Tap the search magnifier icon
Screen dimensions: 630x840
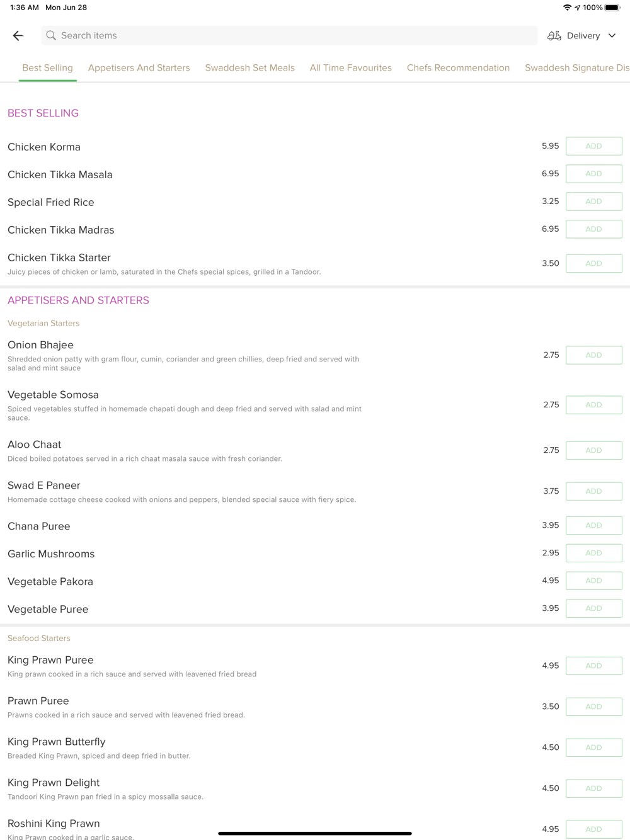click(51, 36)
